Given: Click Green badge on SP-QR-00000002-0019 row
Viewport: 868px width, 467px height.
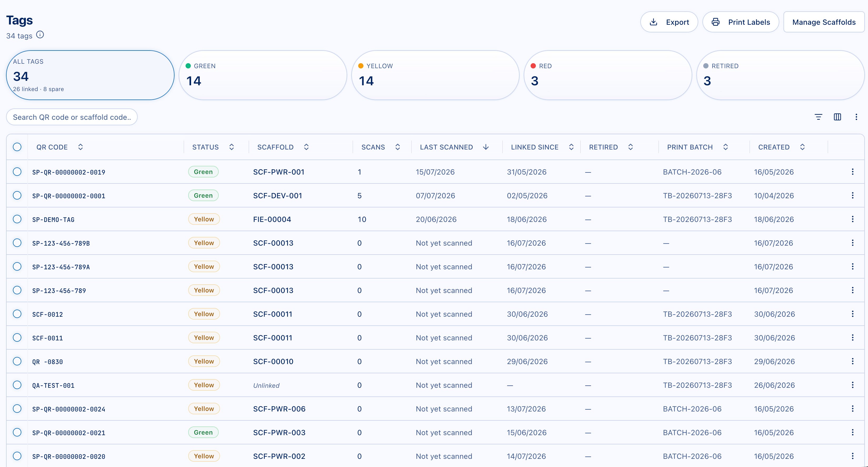Looking at the screenshot, I should pos(203,172).
